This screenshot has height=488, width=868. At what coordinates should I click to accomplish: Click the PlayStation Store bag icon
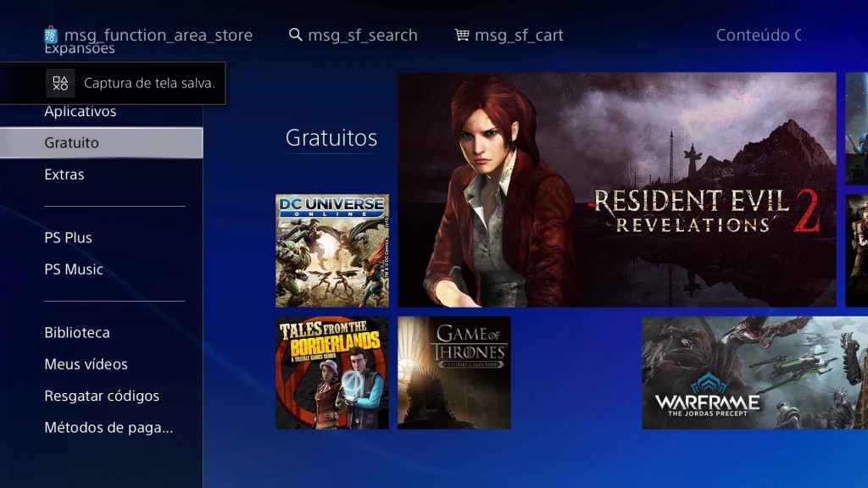[50, 35]
